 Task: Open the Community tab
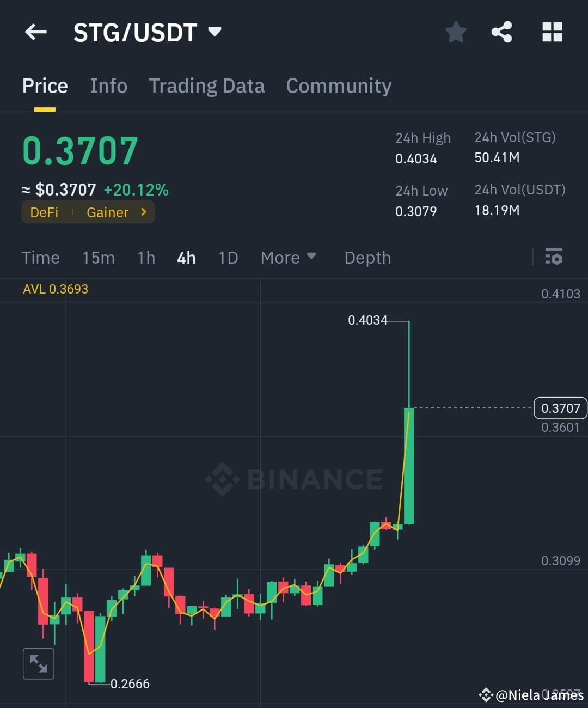pos(339,86)
